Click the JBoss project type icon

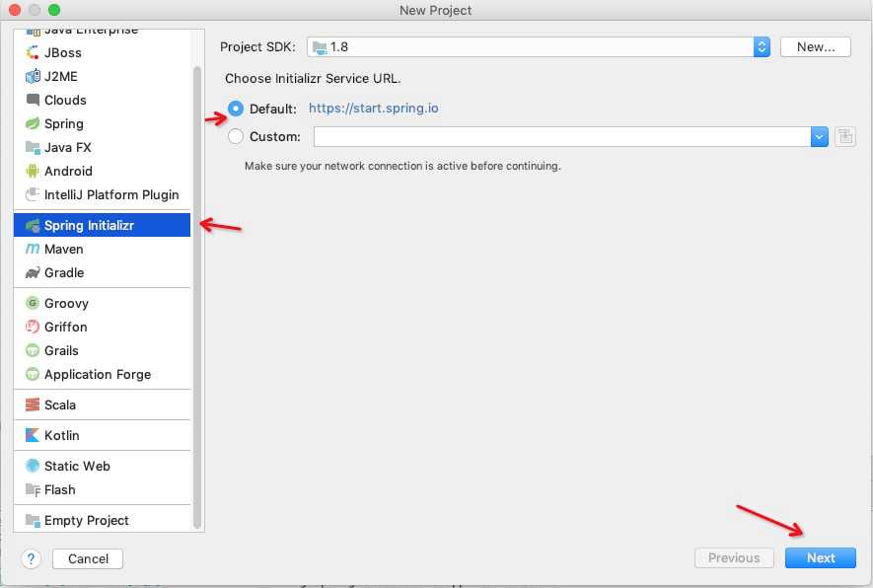tap(33, 53)
